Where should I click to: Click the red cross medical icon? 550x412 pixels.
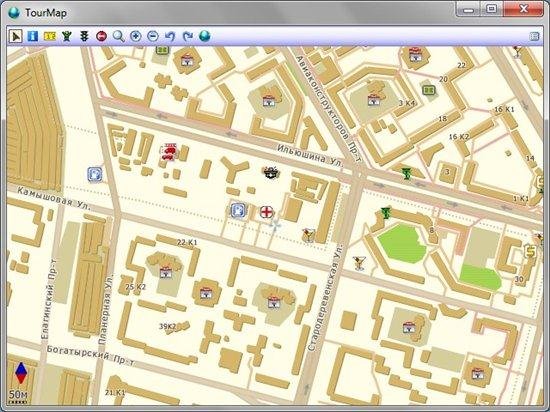pos(267,212)
